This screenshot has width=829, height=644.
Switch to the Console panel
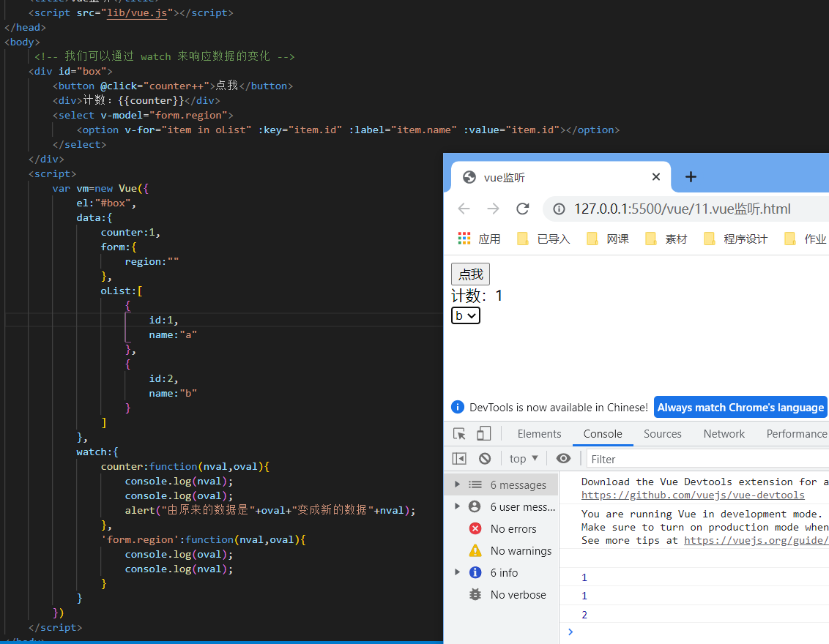click(603, 434)
